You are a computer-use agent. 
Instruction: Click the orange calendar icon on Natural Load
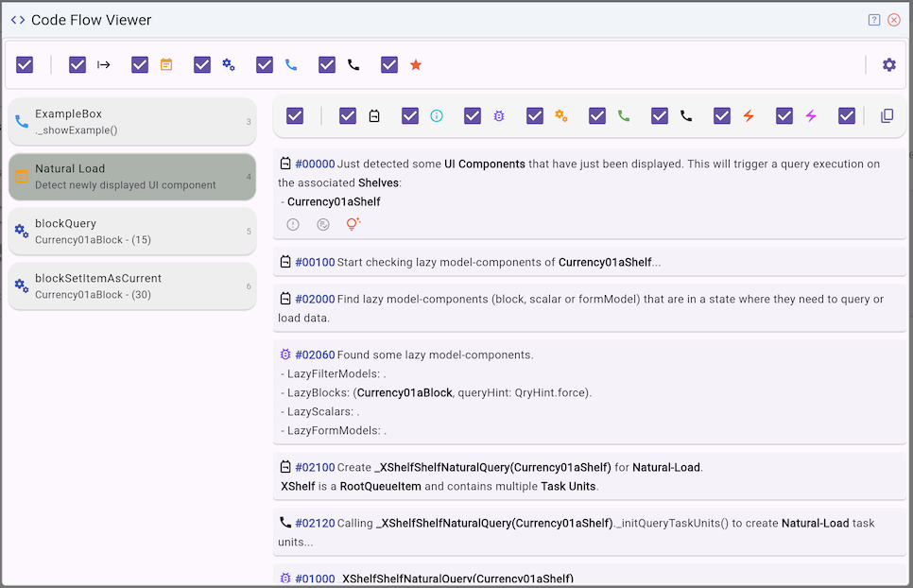pos(22,177)
